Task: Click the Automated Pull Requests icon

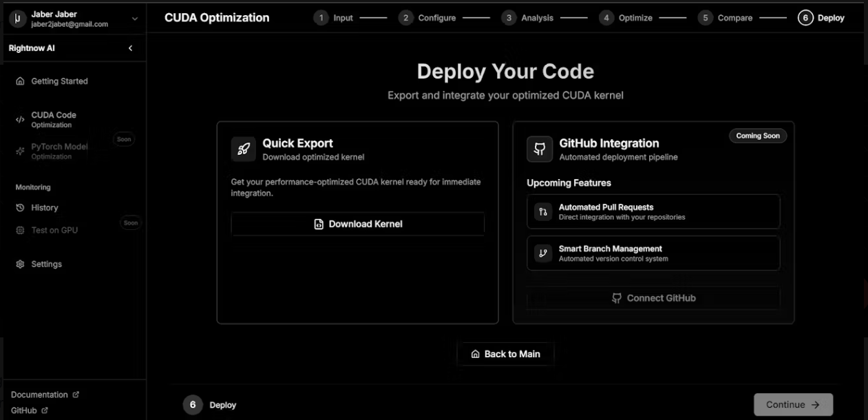Action: click(543, 212)
